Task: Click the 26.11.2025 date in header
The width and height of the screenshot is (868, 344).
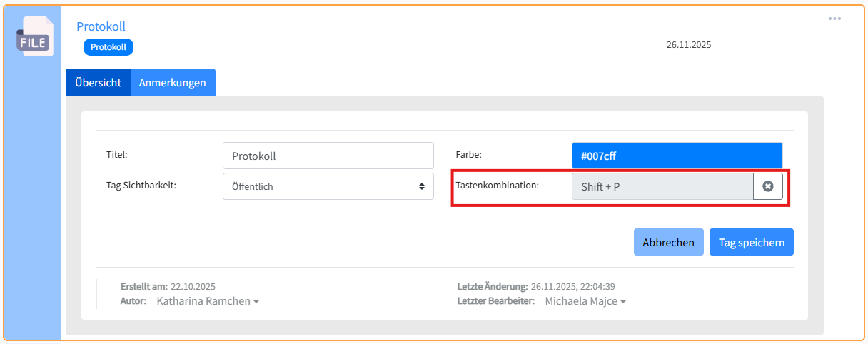Action: tap(688, 44)
